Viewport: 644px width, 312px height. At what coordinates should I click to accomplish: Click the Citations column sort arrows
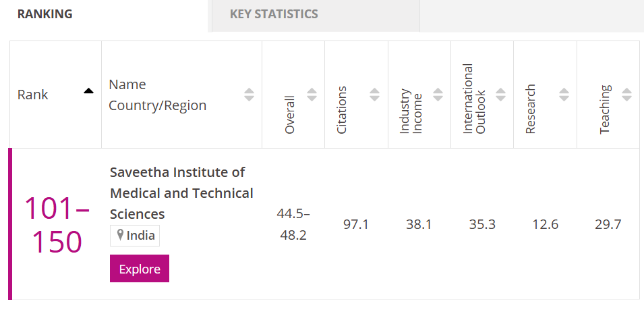click(374, 95)
